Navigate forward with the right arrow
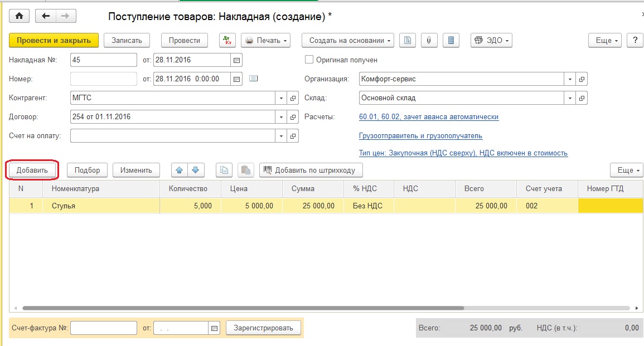Viewport: 644px width, 346px height. coord(65,16)
